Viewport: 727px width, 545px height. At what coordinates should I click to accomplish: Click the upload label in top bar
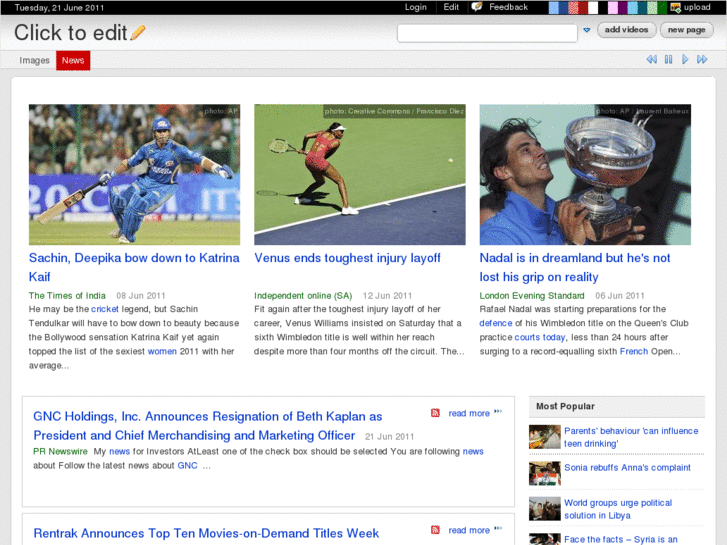click(697, 7)
